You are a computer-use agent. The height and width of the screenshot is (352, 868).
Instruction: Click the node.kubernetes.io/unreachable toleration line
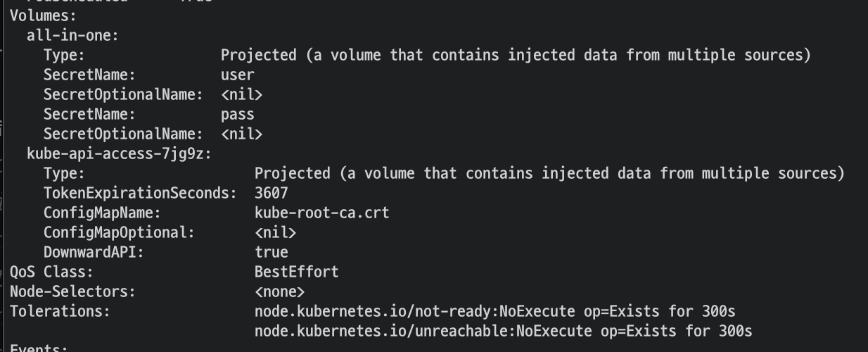click(503, 331)
